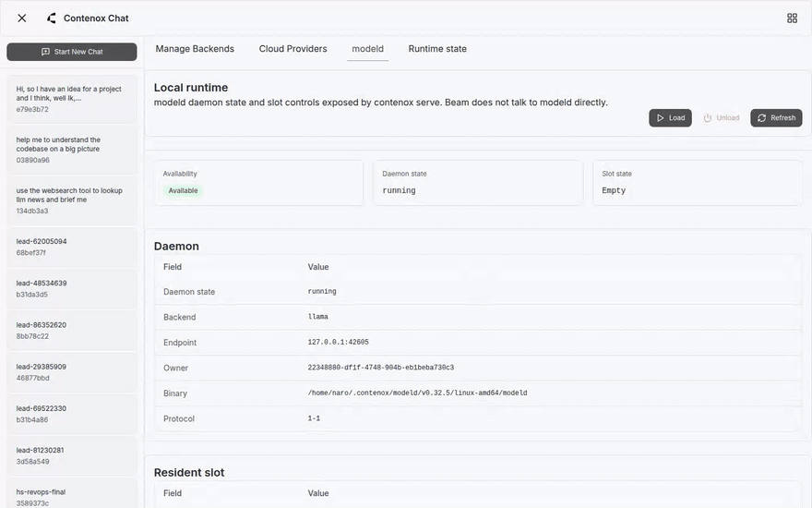Viewport: 812px width, 508px height.
Task: Open the Cloud Providers tab
Action: [293, 49]
